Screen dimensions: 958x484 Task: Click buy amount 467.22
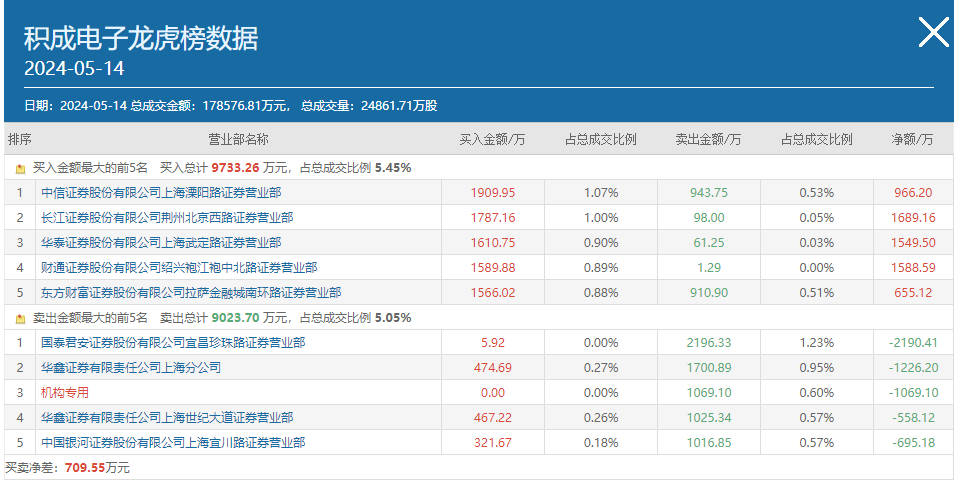point(493,418)
